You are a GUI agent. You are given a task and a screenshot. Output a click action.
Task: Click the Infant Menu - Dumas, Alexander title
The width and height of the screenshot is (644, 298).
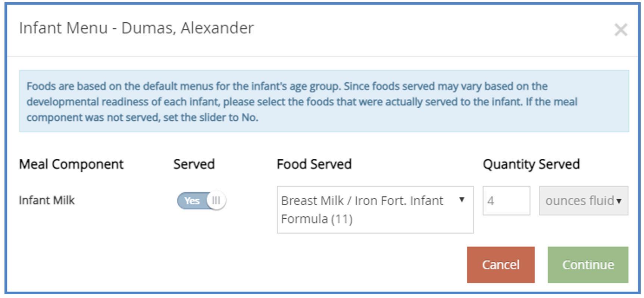[137, 28]
